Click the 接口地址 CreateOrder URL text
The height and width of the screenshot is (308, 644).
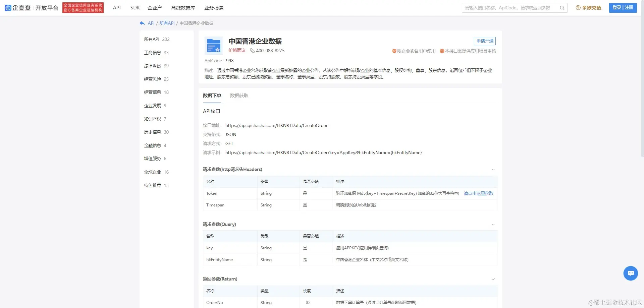tap(276, 125)
